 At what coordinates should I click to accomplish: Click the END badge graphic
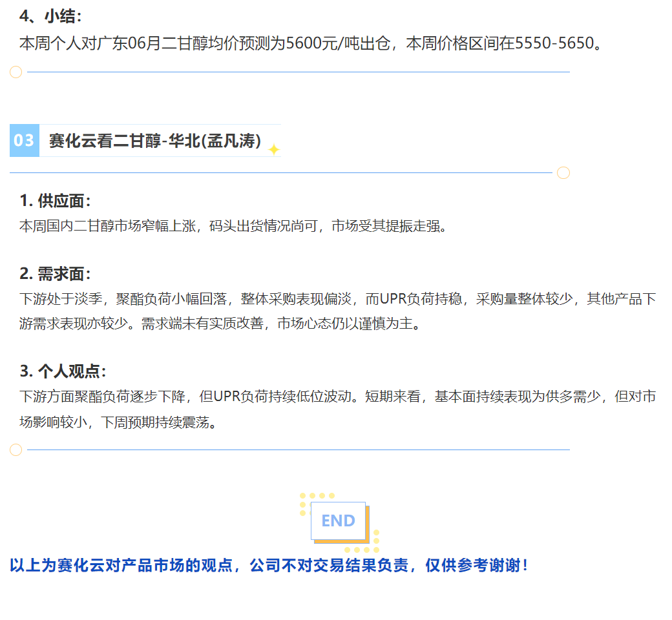pos(339,522)
